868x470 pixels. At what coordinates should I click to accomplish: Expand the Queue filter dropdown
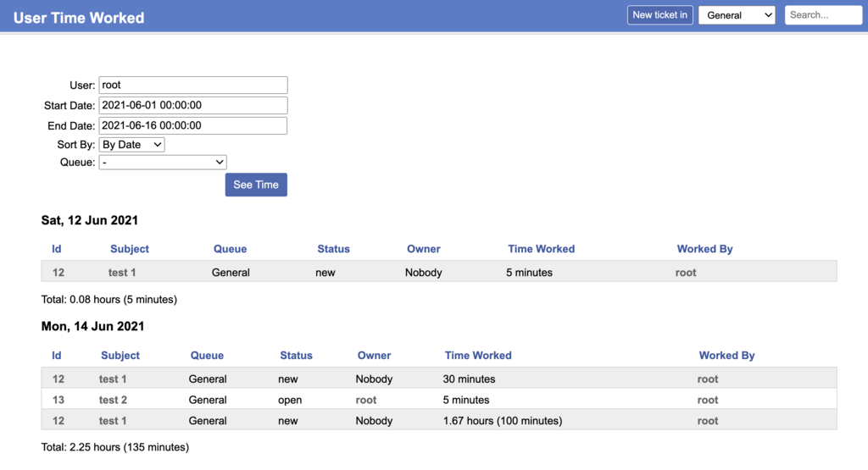(x=163, y=162)
